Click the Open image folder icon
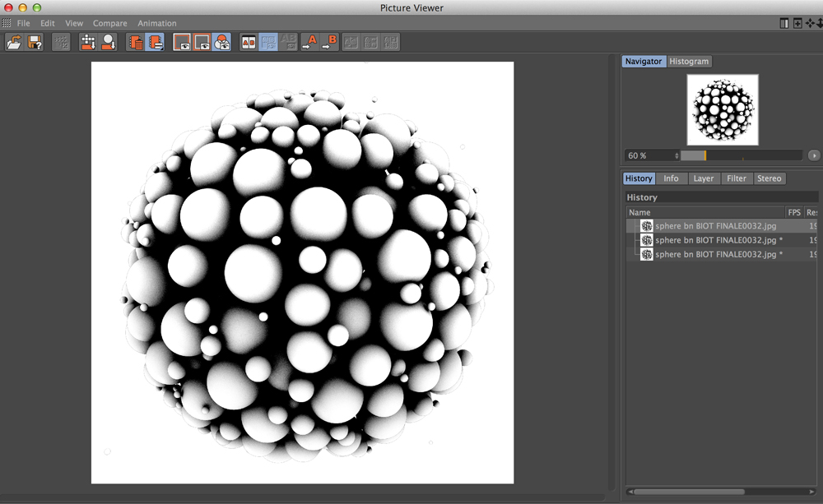 [15, 42]
